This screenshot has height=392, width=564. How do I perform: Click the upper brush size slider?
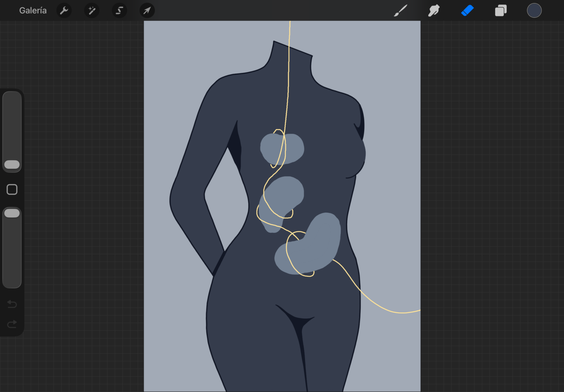coord(12,132)
